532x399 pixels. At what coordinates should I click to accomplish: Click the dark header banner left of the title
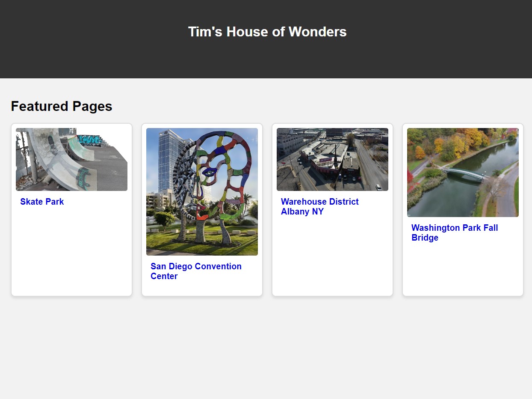[86, 39]
